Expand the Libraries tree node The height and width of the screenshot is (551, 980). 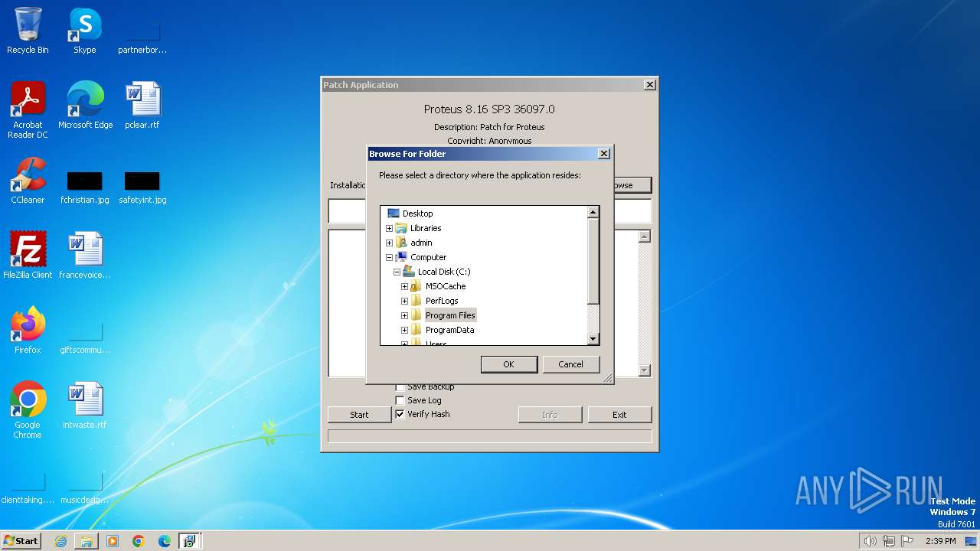tap(389, 228)
